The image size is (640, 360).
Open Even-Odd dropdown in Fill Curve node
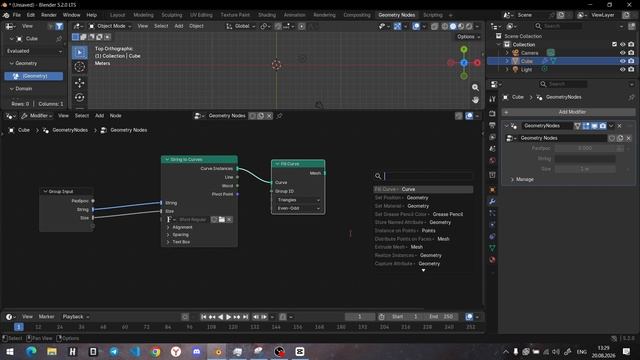click(x=298, y=208)
